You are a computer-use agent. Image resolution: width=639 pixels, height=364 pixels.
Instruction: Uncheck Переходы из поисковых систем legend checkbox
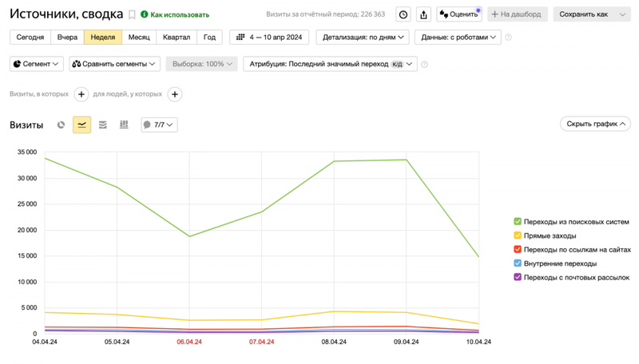pos(518,221)
